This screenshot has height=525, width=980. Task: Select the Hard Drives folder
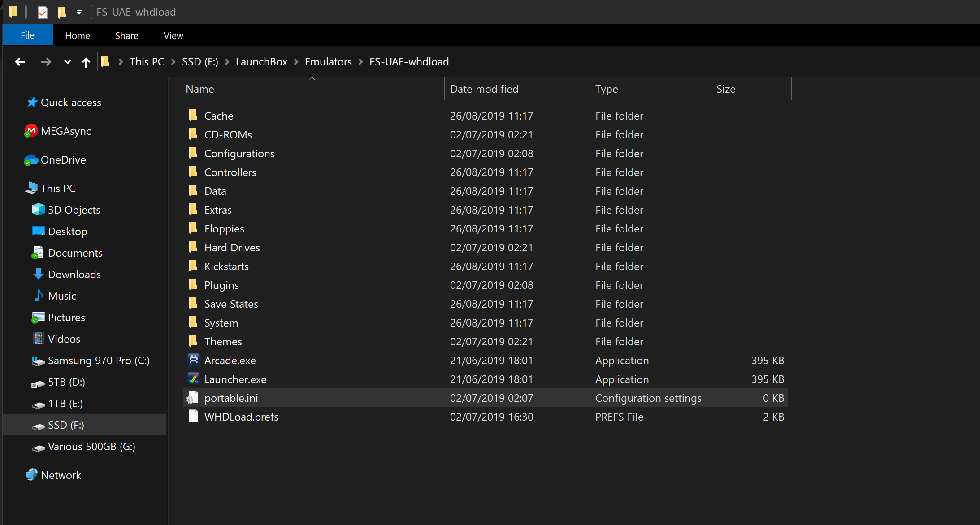pyautogui.click(x=232, y=247)
